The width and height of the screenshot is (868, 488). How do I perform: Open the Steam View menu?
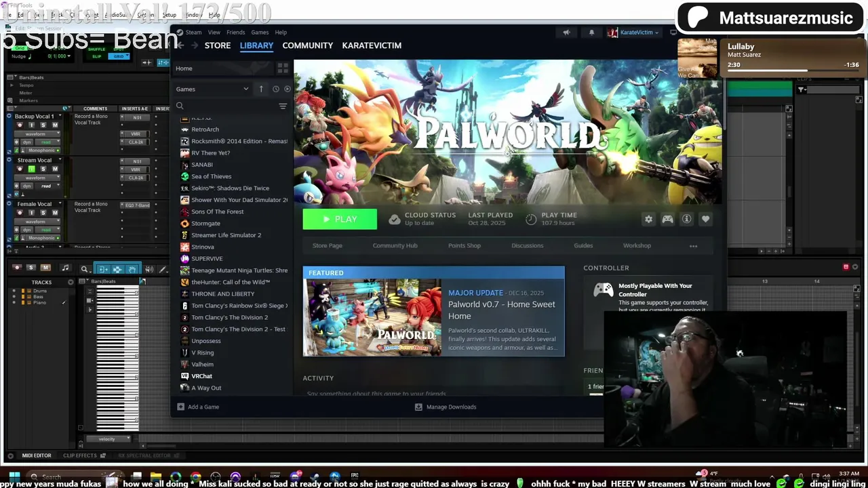(214, 32)
